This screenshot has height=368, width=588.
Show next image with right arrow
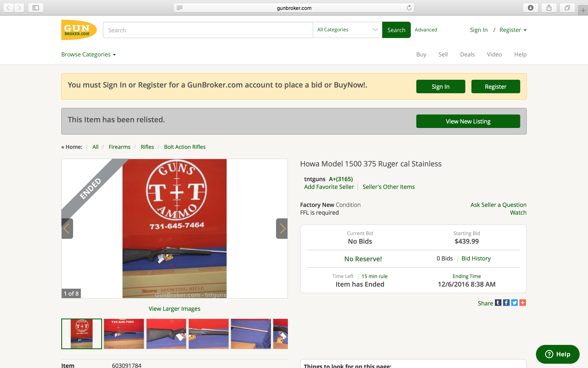coord(282,228)
